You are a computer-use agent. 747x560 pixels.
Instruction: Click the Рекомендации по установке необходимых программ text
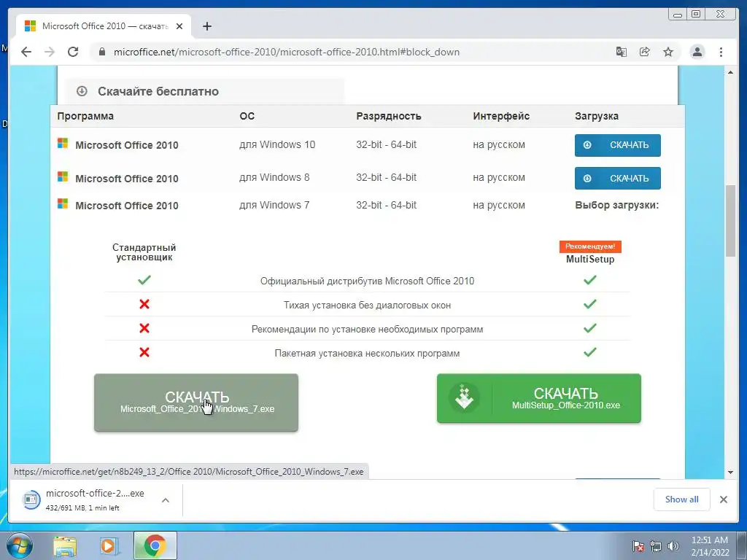[x=368, y=329]
